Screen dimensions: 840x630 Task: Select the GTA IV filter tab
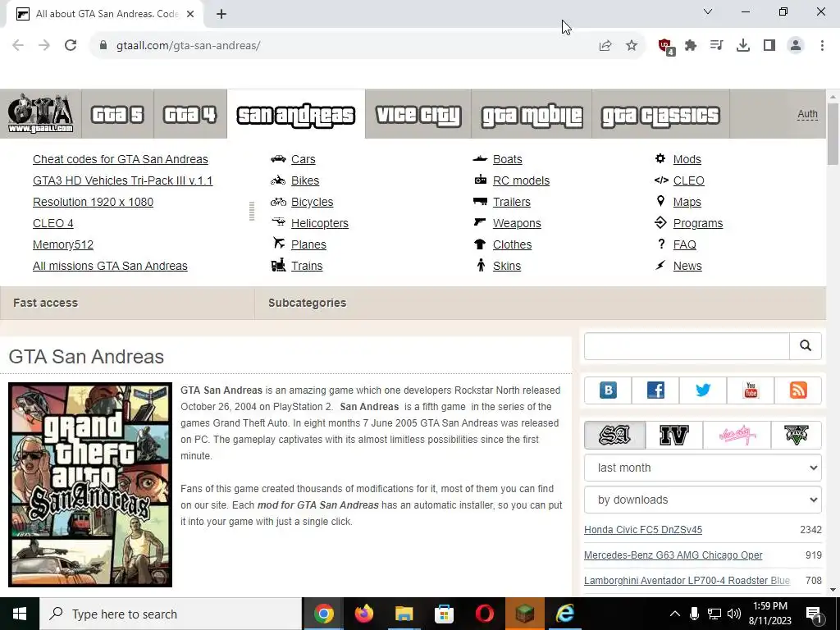click(x=674, y=435)
